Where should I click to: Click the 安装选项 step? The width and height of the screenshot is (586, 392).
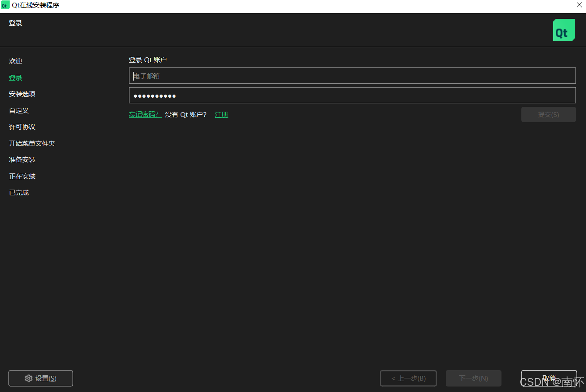(22, 94)
